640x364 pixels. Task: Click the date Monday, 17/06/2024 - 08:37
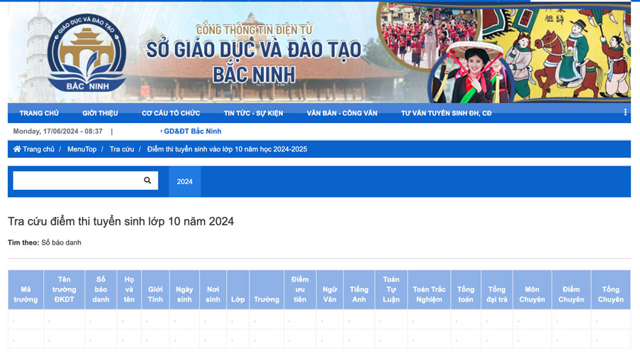pyautogui.click(x=58, y=132)
